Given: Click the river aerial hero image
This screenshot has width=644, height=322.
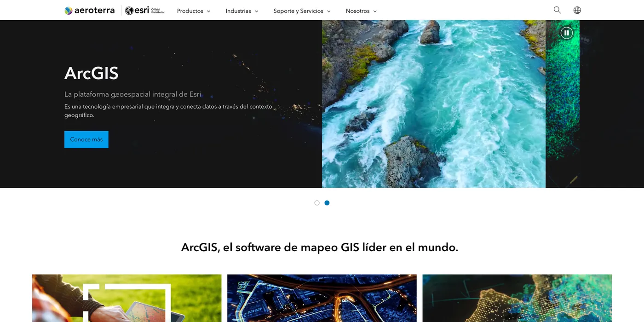Looking at the screenshot, I should [434, 104].
